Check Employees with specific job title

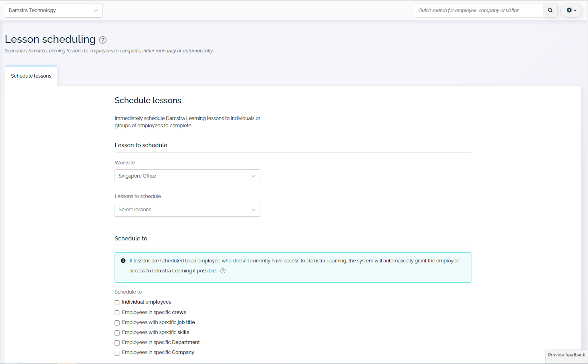[x=117, y=323]
